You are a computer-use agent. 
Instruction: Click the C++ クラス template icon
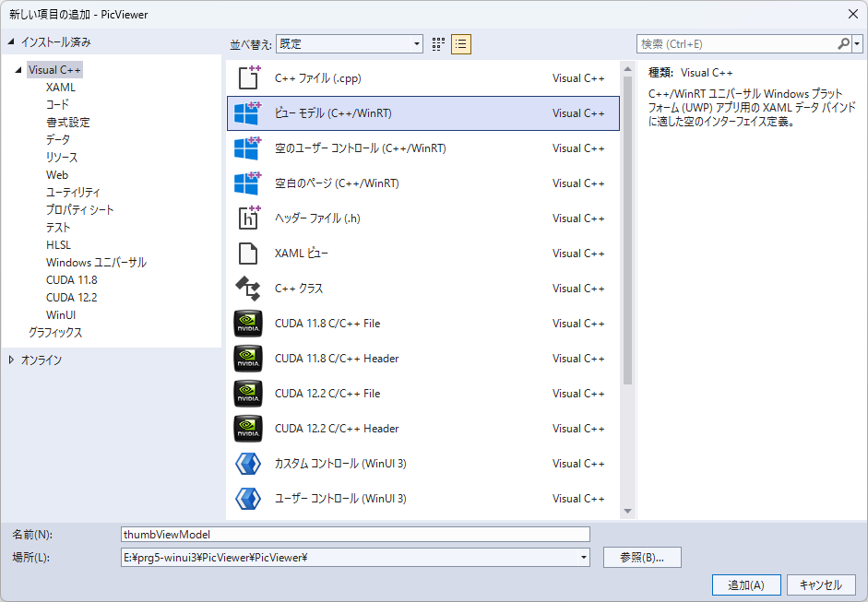point(247,289)
